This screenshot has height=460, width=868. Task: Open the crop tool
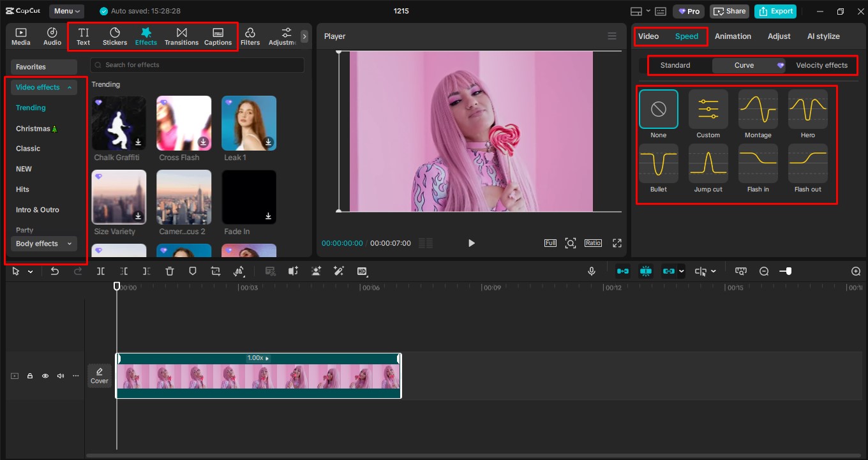(215, 271)
